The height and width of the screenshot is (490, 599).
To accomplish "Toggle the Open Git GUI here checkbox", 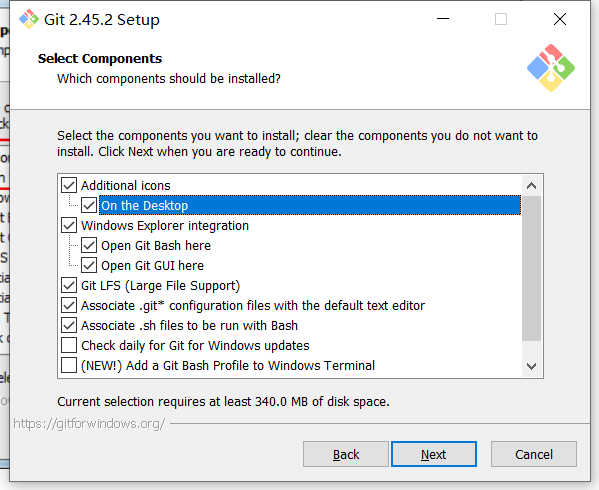I will pos(89,265).
